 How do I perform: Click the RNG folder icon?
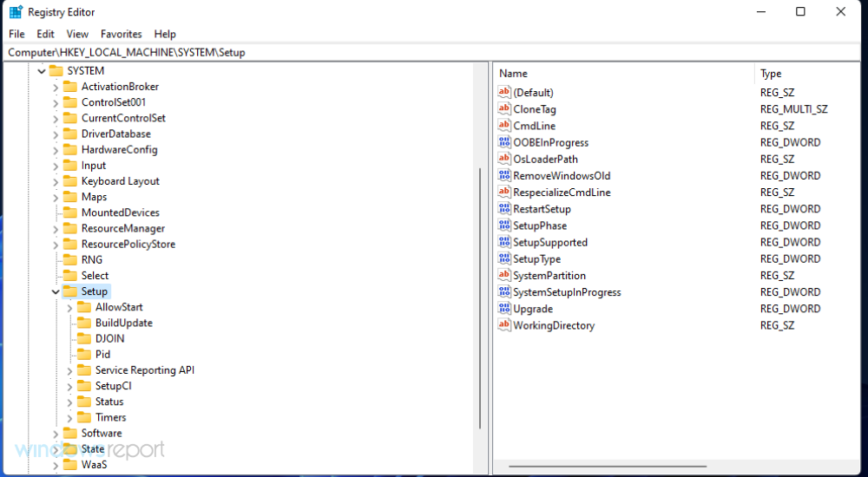pos(69,259)
